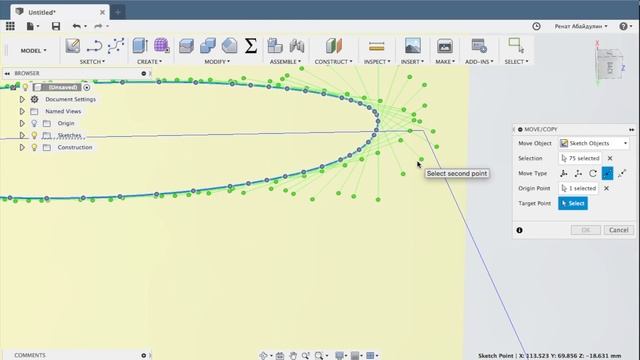Choose Point to Position move type
The height and width of the screenshot is (360, 640).
[622, 173]
